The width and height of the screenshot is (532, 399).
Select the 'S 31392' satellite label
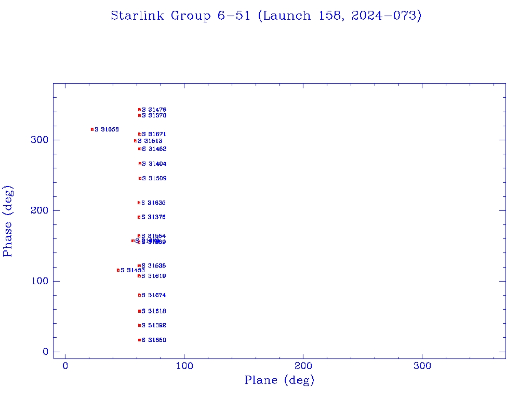tap(154, 325)
